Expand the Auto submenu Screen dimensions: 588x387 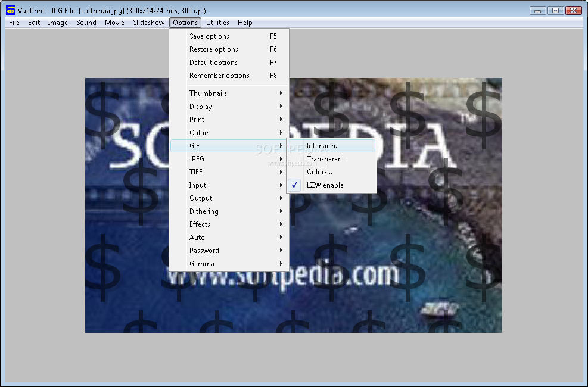pyautogui.click(x=229, y=238)
